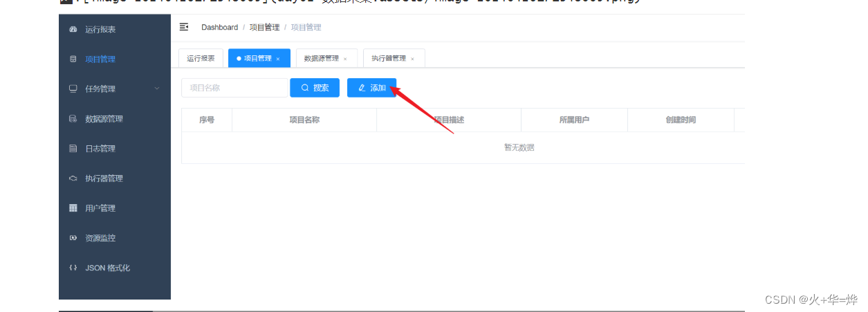
Task: Collapse sidebar with the hamburger icon
Action: 184,27
